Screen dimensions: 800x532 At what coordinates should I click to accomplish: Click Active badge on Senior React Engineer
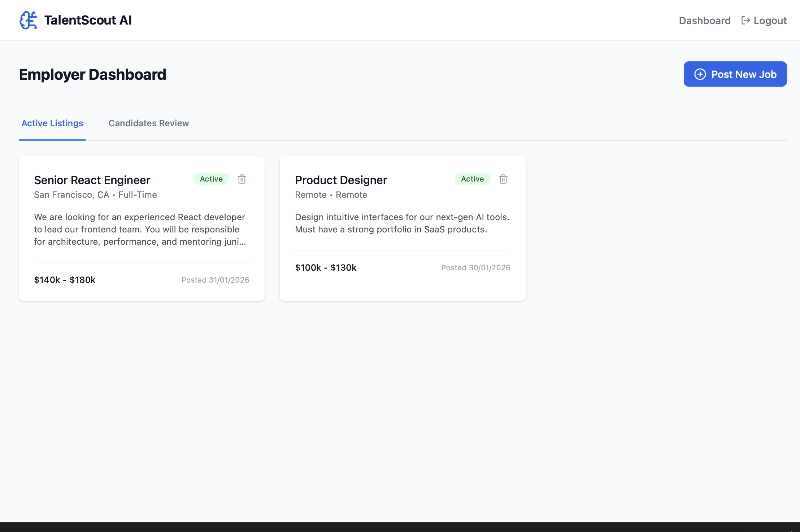tap(211, 179)
